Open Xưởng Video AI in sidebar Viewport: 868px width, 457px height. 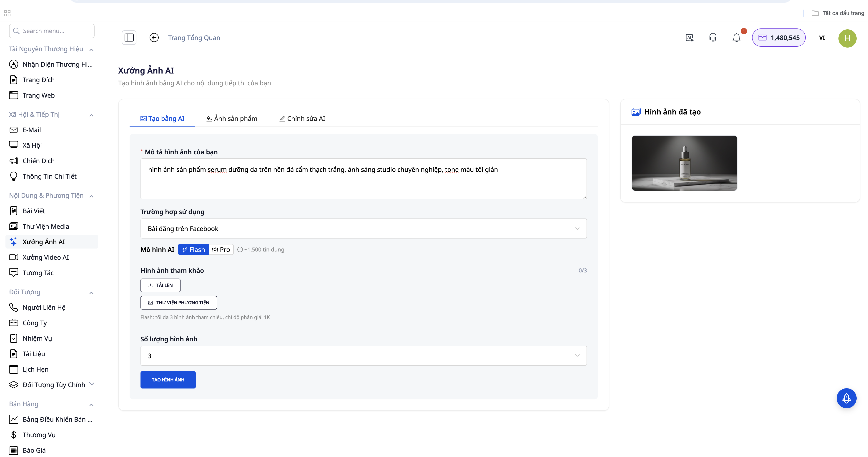45,257
